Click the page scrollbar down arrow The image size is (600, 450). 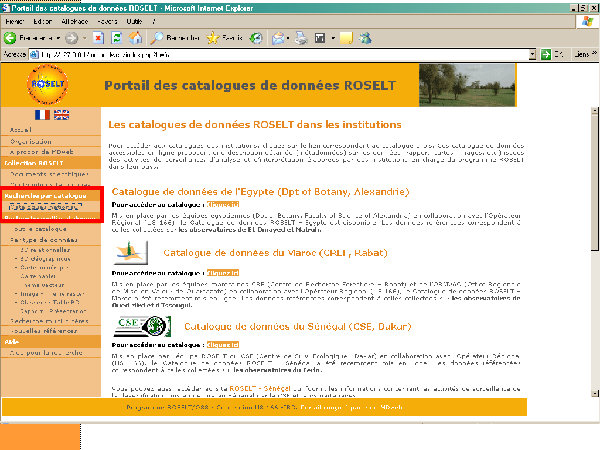[595, 393]
